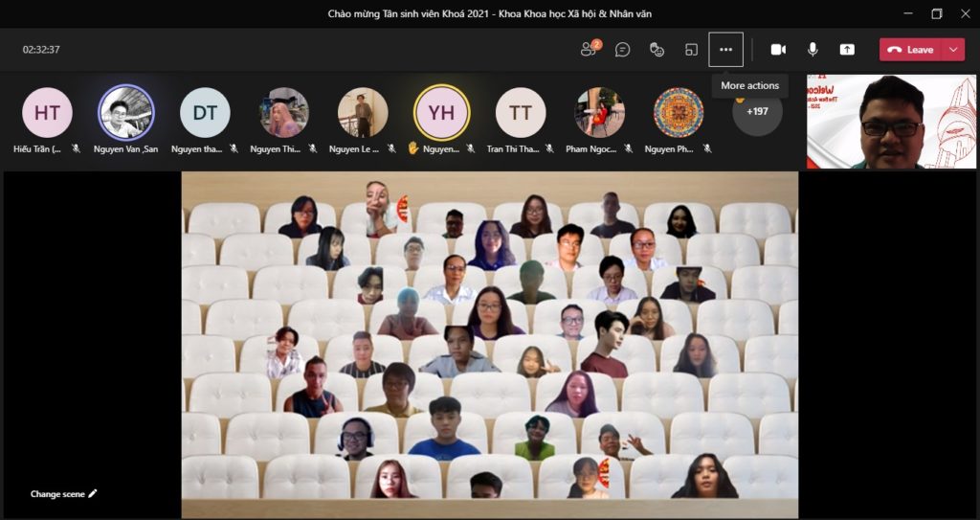Restore down the Teams meeting window
The image size is (980, 520).
click(936, 13)
